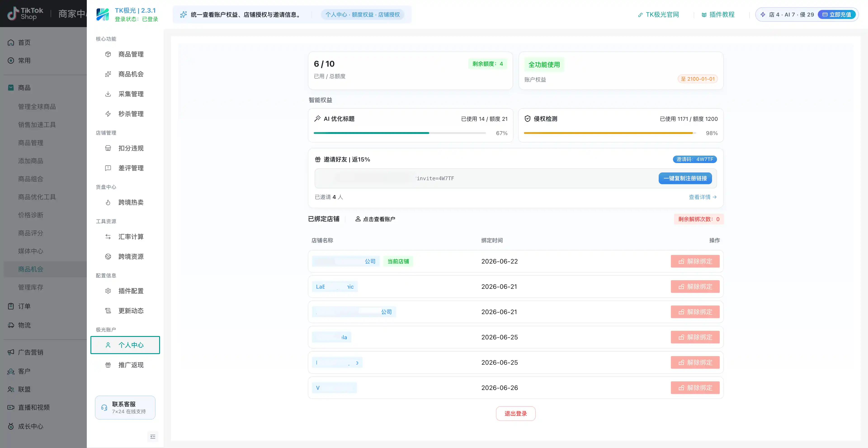Click the 订单 clipboard icon
The image size is (868, 448).
click(x=11, y=306)
